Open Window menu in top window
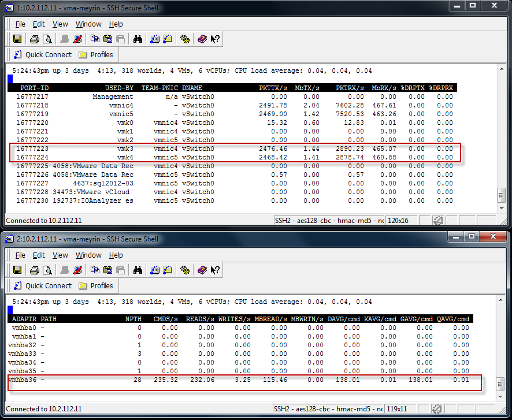512x420 pixels. point(88,24)
